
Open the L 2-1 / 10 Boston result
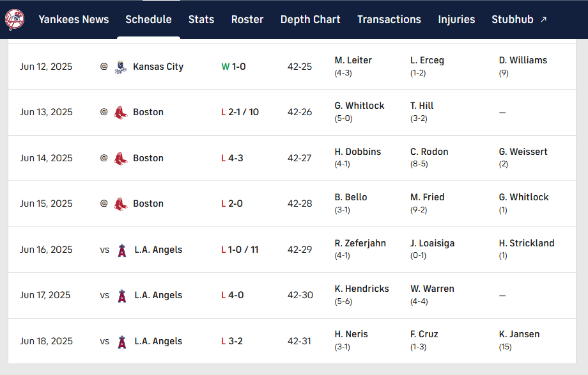point(240,112)
